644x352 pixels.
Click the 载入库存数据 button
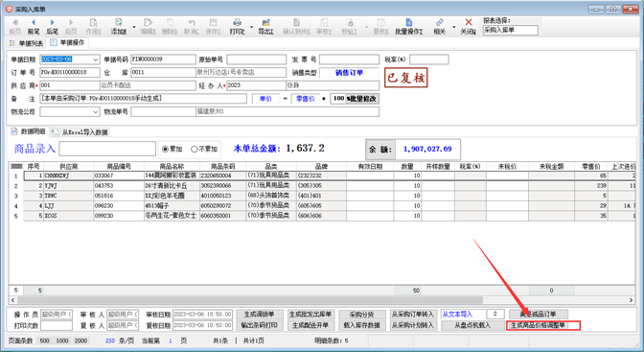pos(362,326)
